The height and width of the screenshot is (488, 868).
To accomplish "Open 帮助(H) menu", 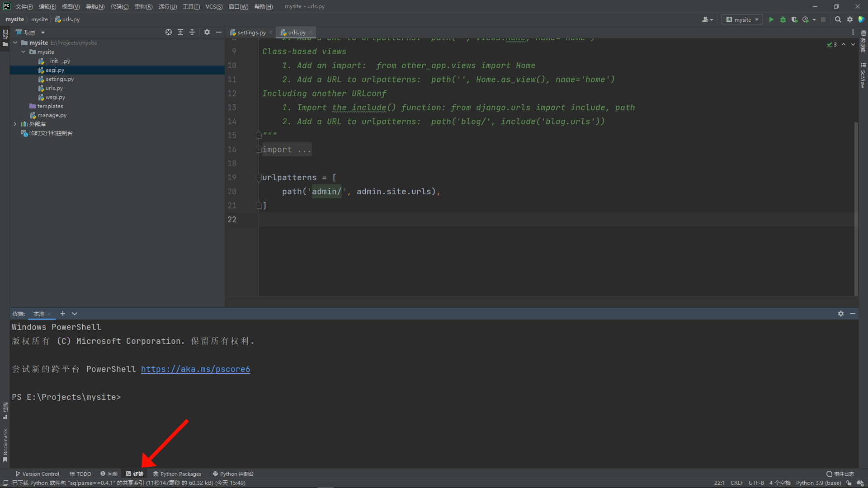I will pos(264,6).
